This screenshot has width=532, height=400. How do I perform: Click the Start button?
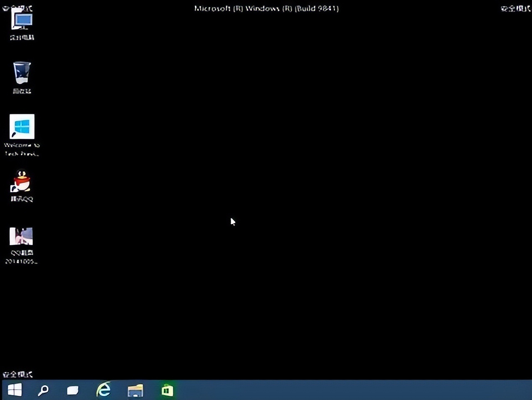point(15,390)
